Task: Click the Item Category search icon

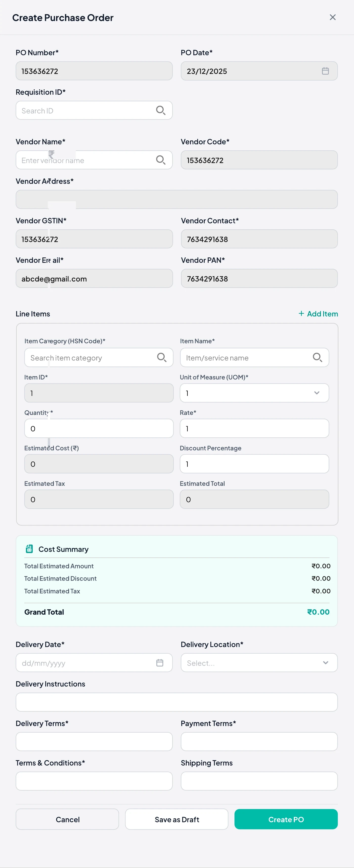Action: coord(162,357)
